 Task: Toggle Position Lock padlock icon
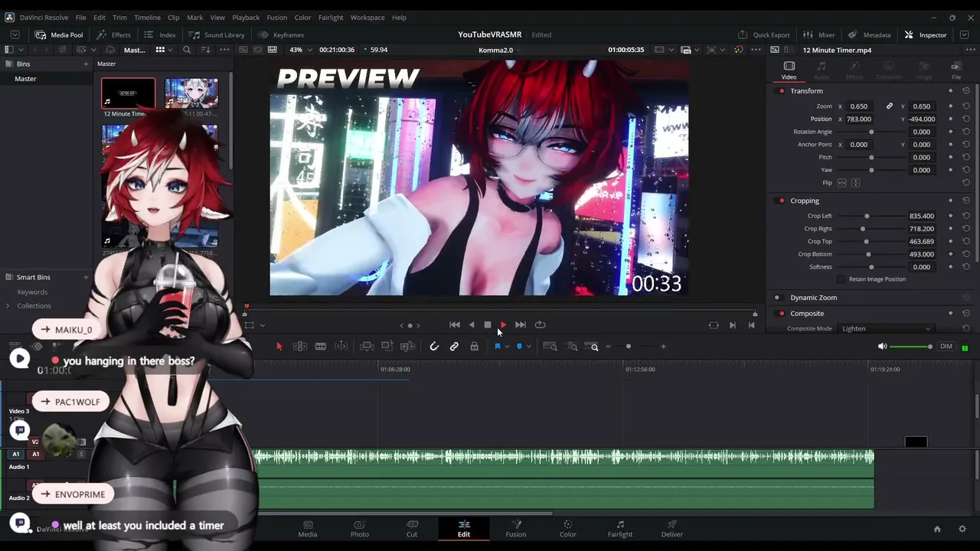click(475, 347)
